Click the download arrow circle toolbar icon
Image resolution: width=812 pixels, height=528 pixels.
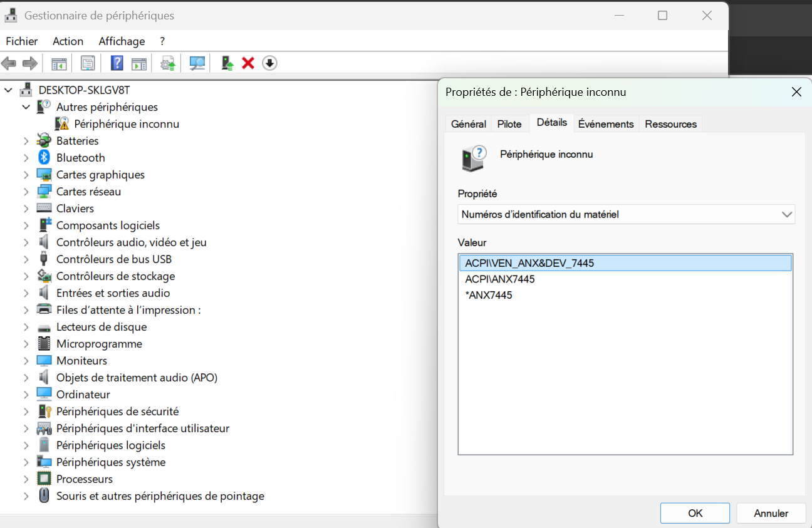click(269, 63)
